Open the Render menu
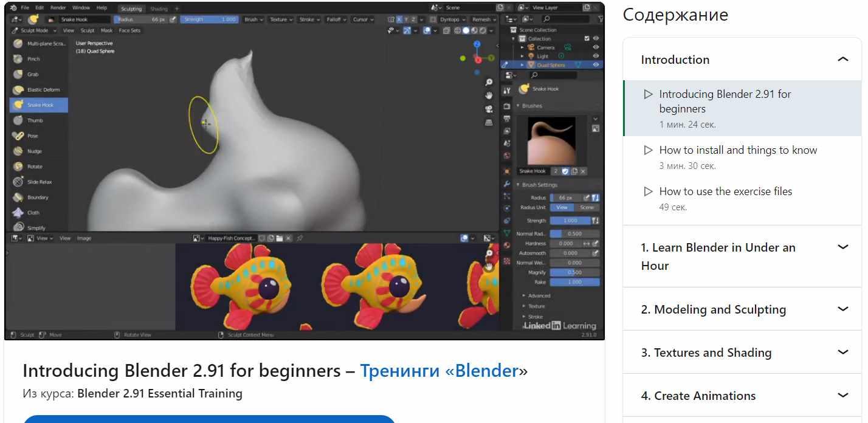 (x=58, y=8)
